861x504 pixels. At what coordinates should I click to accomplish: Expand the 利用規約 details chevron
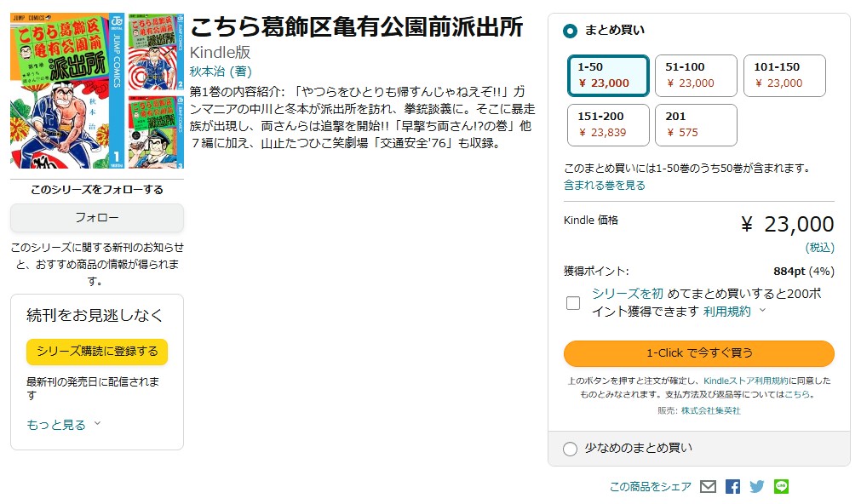coord(761,312)
